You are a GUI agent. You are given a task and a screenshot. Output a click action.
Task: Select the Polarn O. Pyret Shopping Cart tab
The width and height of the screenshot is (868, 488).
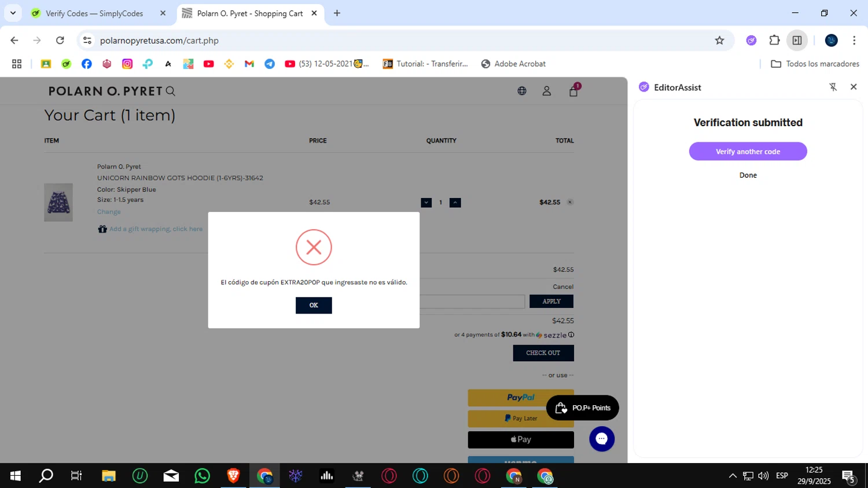[249, 13]
